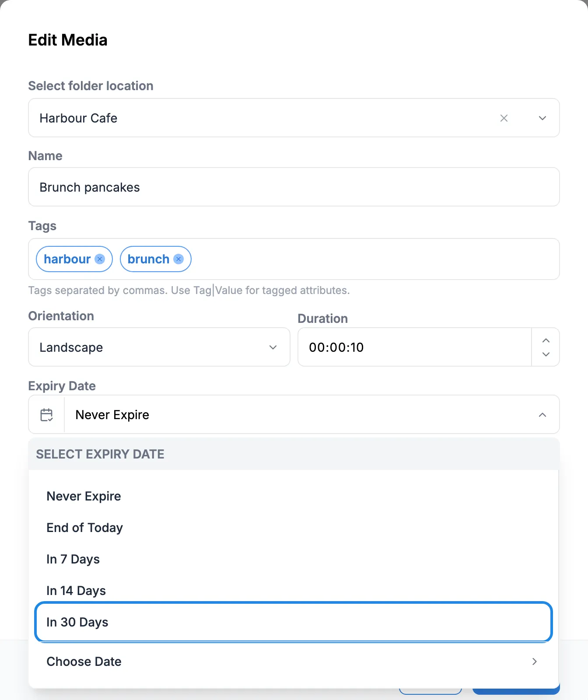
Task: Click the calendar icon for expiry
Action: (46, 415)
